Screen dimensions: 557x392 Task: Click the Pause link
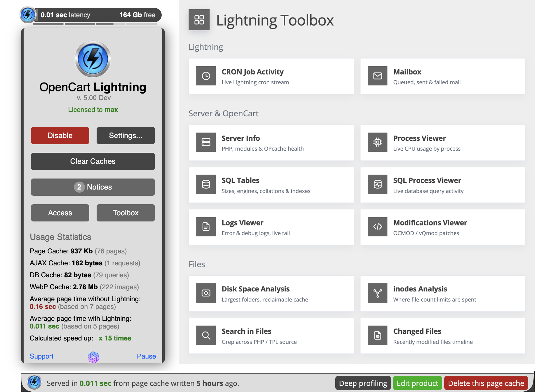tap(146, 356)
